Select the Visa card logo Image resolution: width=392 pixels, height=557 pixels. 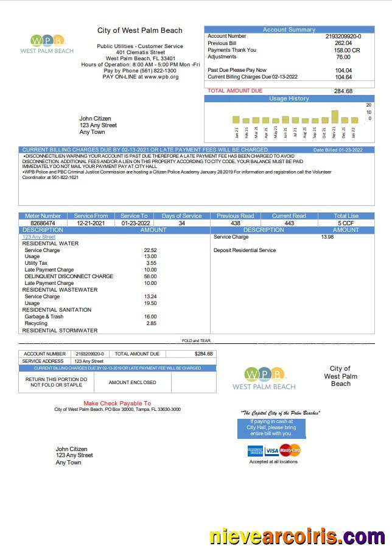coord(272,451)
